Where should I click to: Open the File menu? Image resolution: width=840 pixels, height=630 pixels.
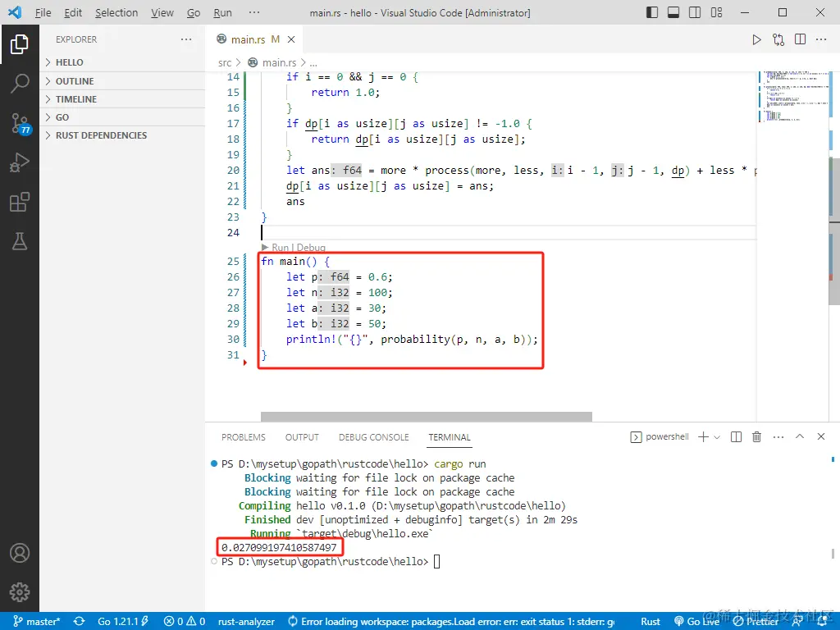pos(43,13)
